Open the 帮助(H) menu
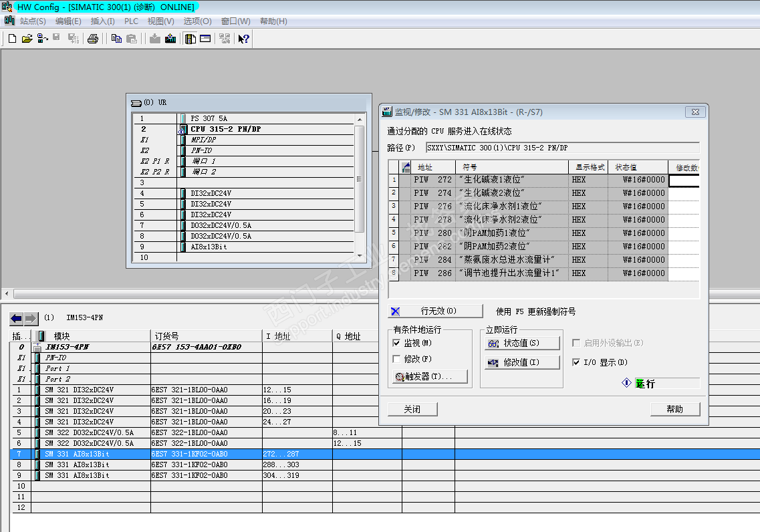The image size is (760, 532). [x=273, y=21]
